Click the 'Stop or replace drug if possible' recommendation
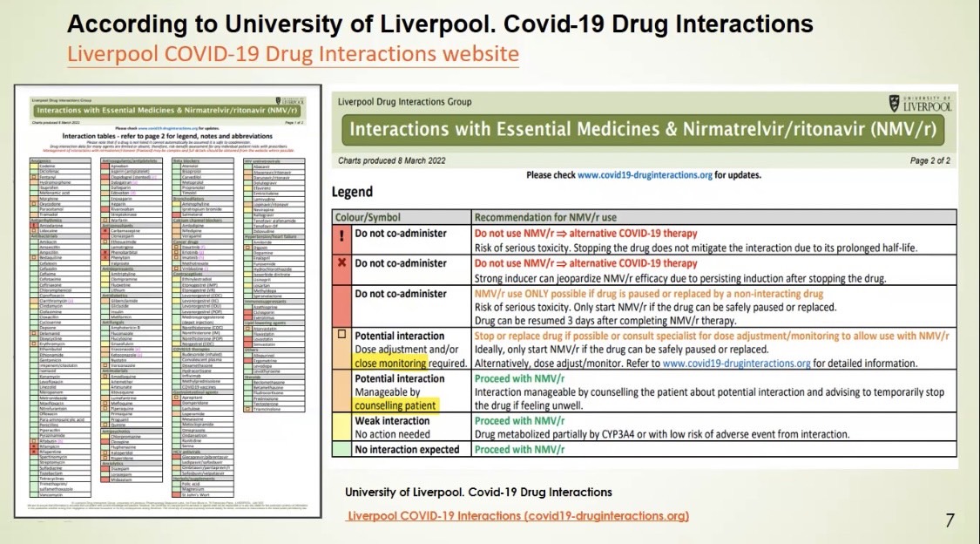 (x=711, y=336)
